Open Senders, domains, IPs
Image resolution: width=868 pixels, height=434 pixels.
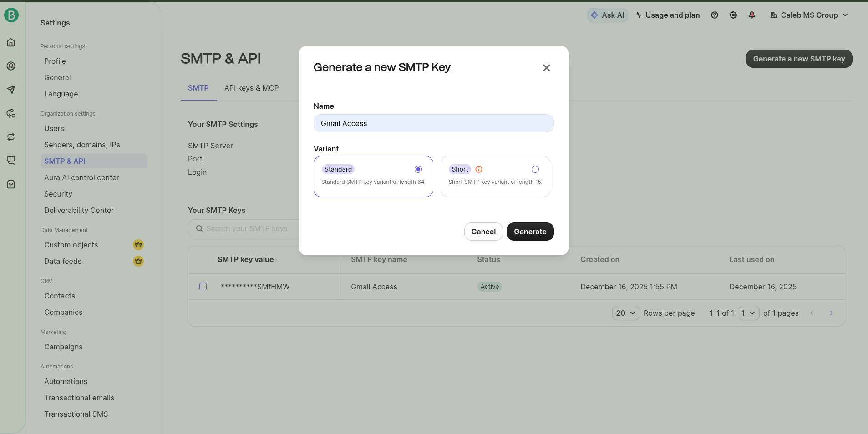82,145
